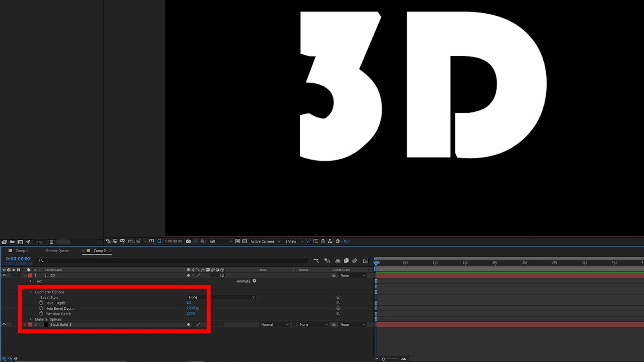Open the Black Solid 1 track matte dropdown
This screenshot has height=362, width=644.
(x=314, y=325)
